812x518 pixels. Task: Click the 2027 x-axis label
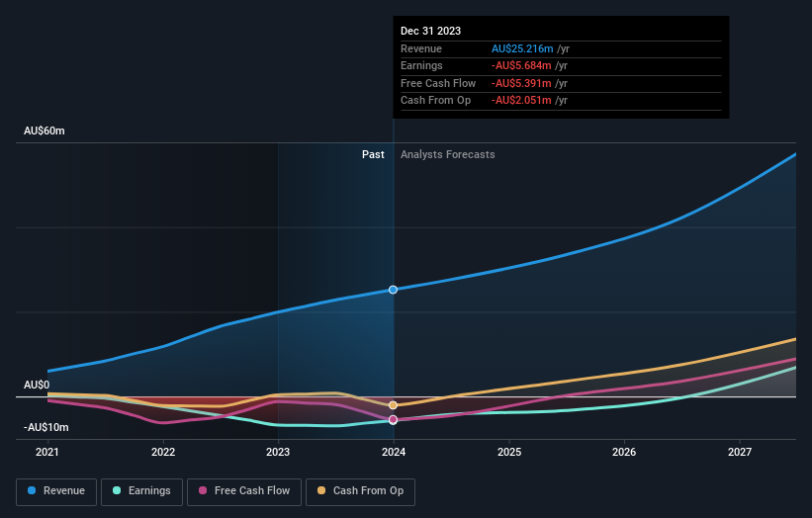[740, 452]
